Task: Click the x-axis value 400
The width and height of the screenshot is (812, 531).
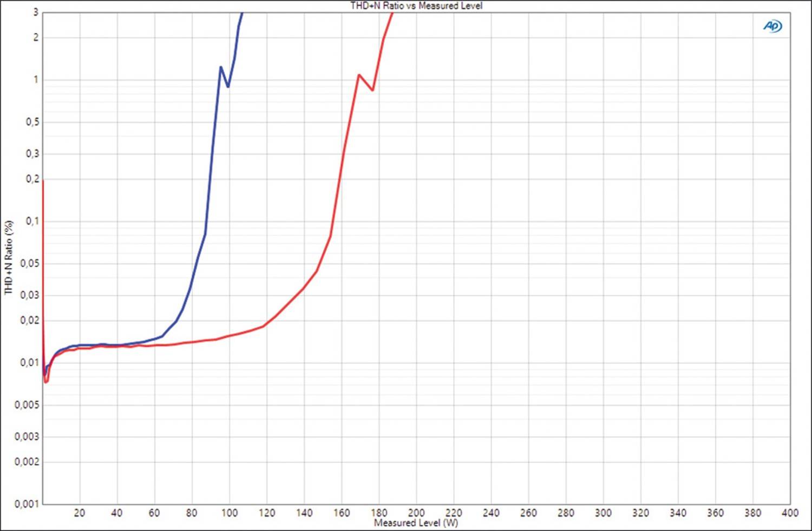Action: point(790,513)
